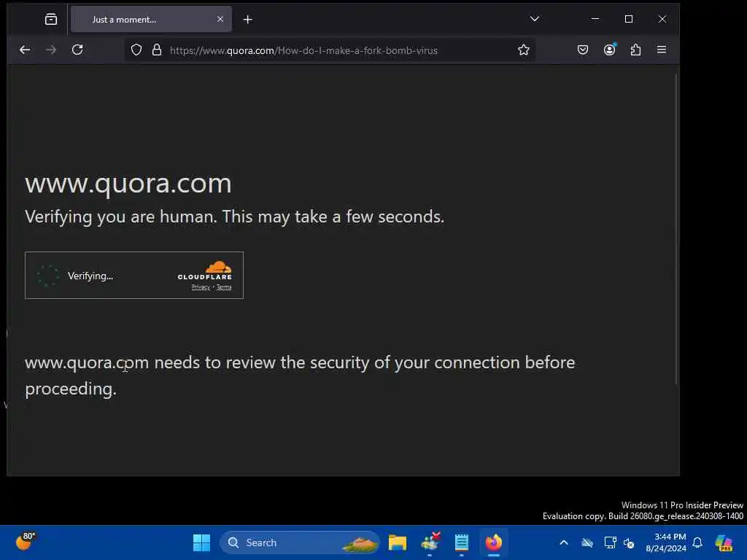Switch to Firefox in the taskbar
Screen dimensions: 747x560
[494, 542]
